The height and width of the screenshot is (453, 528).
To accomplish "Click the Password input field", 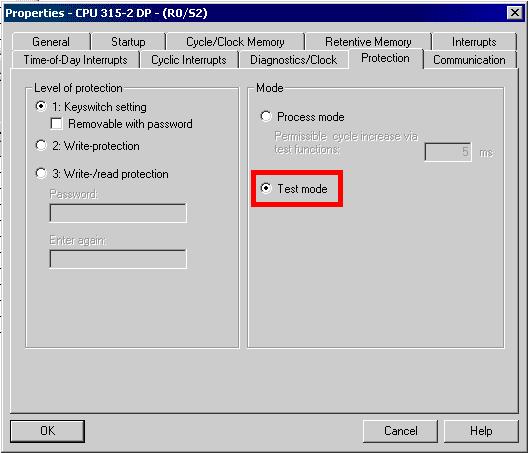I will (118, 213).
